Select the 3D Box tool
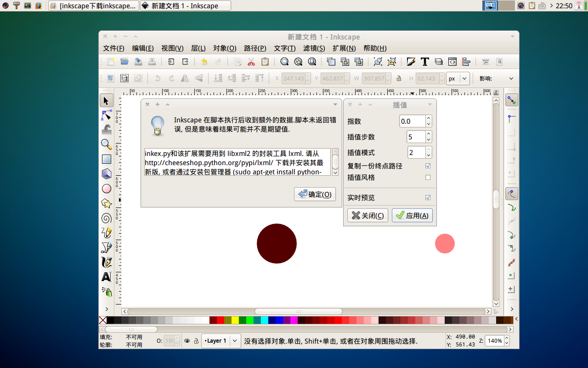The width and height of the screenshot is (588, 368). [107, 174]
